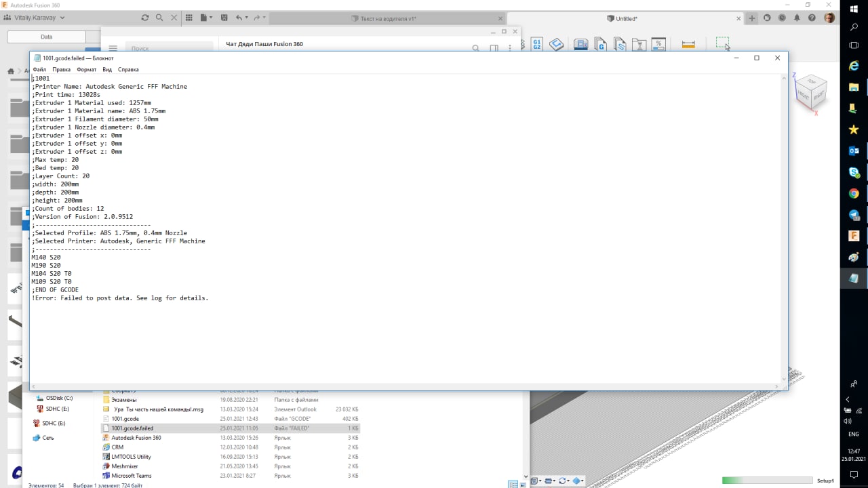Open Формат menu in Notepad
Screen dimensions: 868x488
tap(87, 69)
